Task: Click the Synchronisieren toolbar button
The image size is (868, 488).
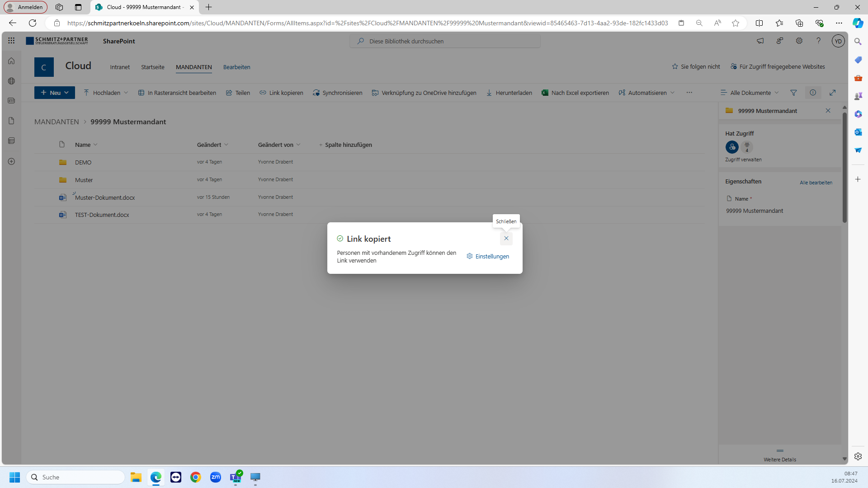Action: pos(337,93)
